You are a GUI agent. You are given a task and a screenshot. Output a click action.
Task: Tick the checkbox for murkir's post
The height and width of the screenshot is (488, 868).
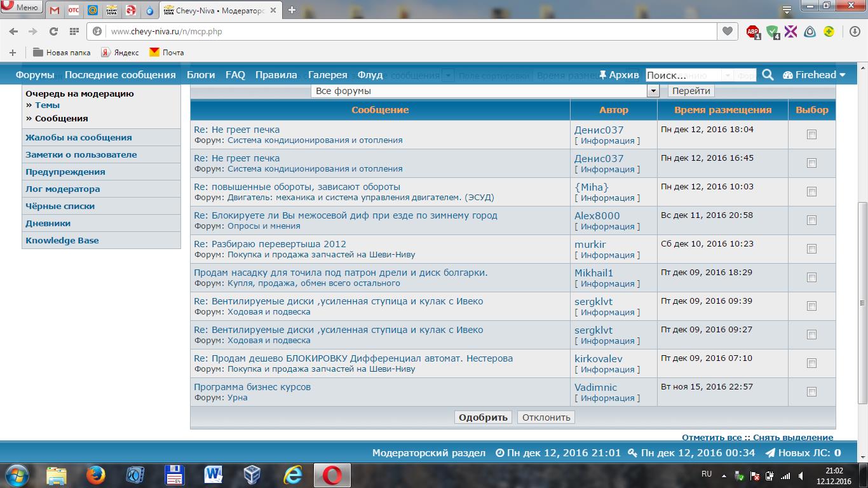811,249
